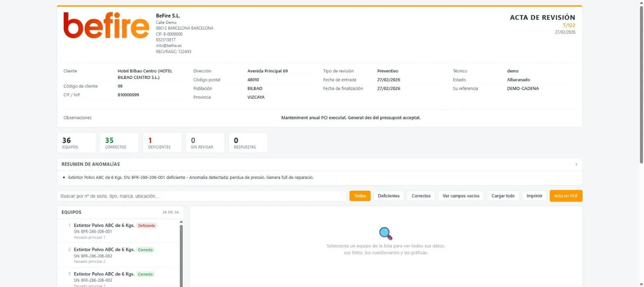Click the Imprimir button

(x=535, y=196)
